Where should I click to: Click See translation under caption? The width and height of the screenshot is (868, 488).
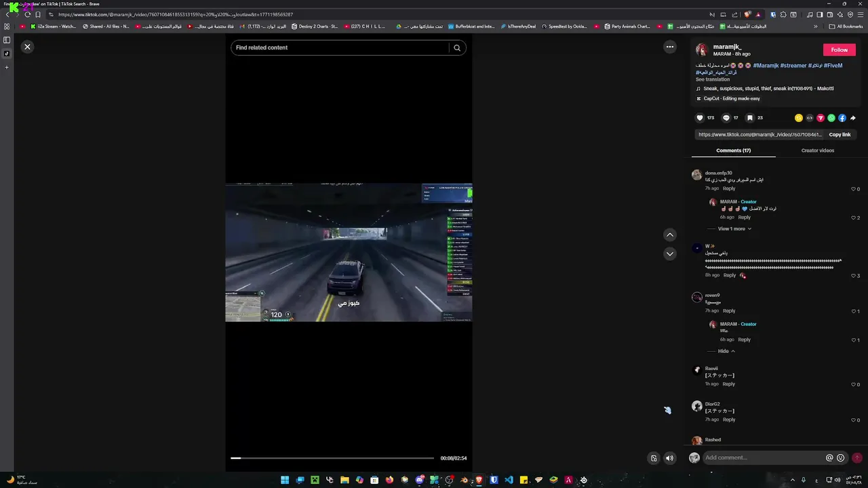[x=713, y=79]
